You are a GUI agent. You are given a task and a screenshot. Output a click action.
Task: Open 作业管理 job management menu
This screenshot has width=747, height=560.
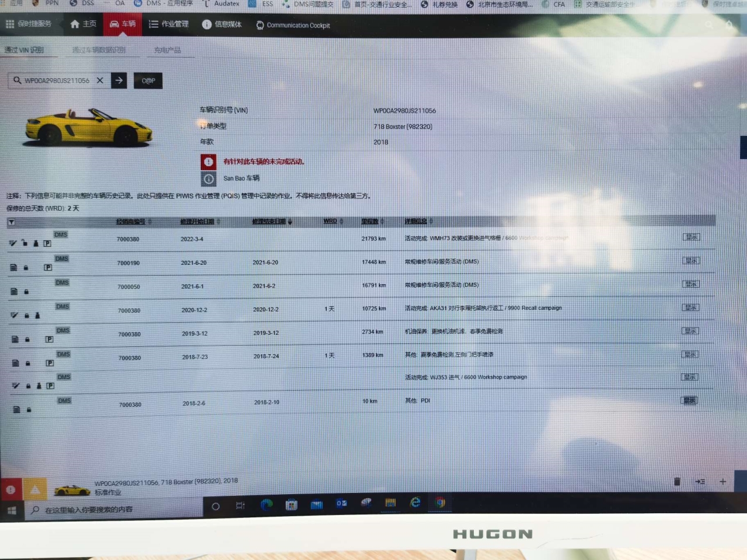(x=169, y=24)
